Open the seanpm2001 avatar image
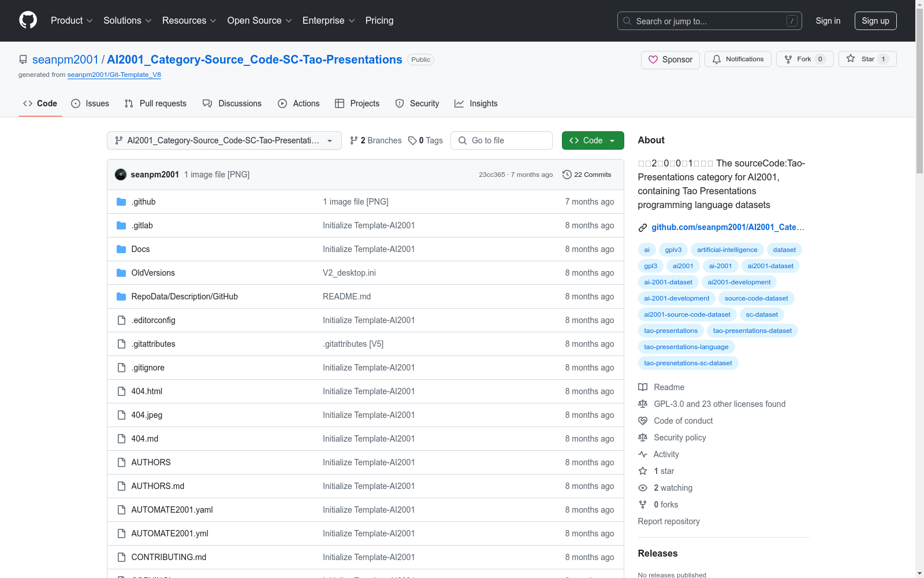Image resolution: width=924 pixels, height=578 pixels. click(x=121, y=175)
